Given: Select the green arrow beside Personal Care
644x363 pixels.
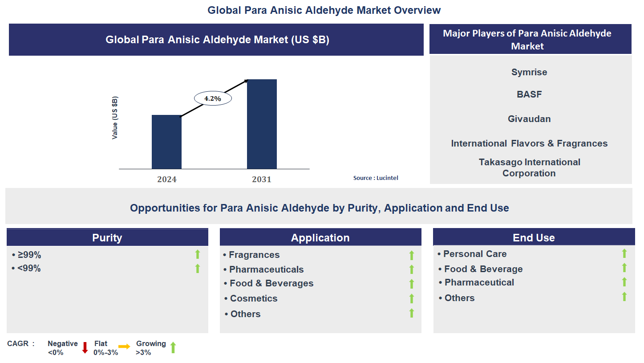Looking at the screenshot, I should [625, 254].
